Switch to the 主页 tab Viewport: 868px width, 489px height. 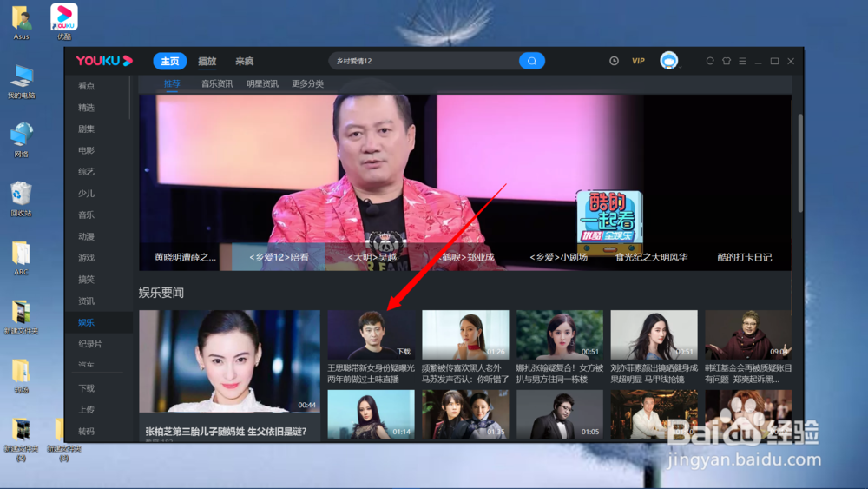click(170, 61)
